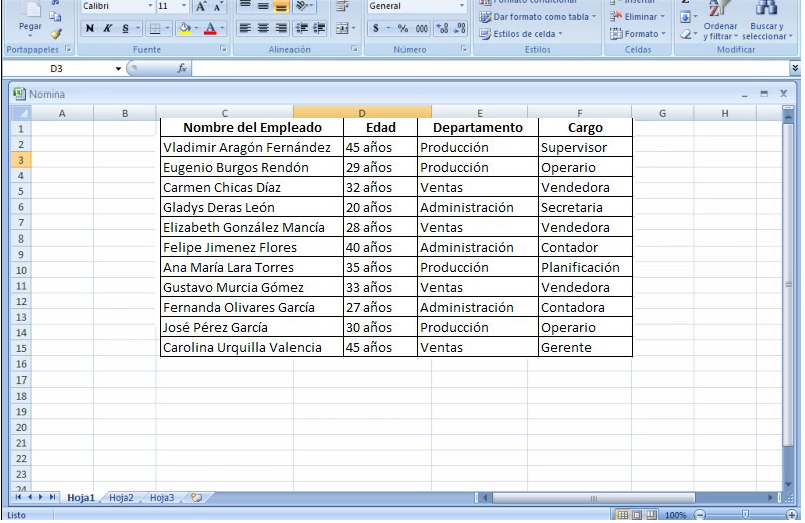Click the red font color A icon

click(210, 28)
